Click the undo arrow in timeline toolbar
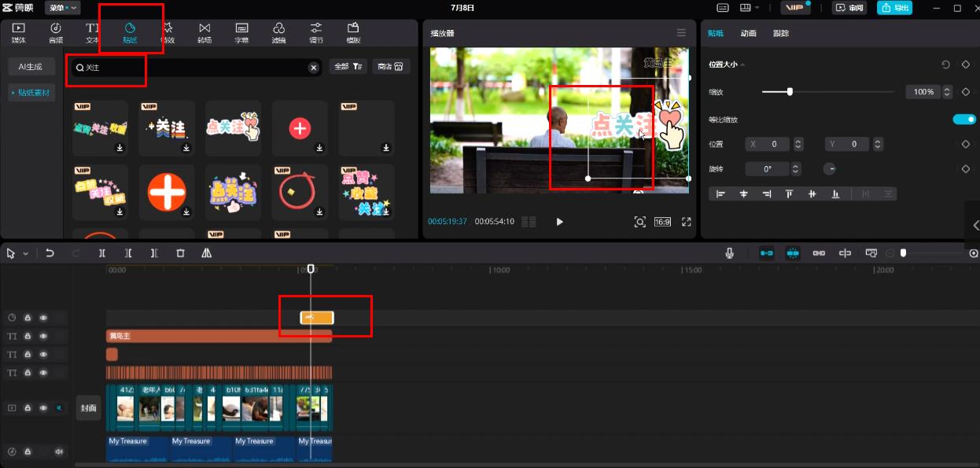Image resolution: width=980 pixels, height=468 pixels. point(50,253)
